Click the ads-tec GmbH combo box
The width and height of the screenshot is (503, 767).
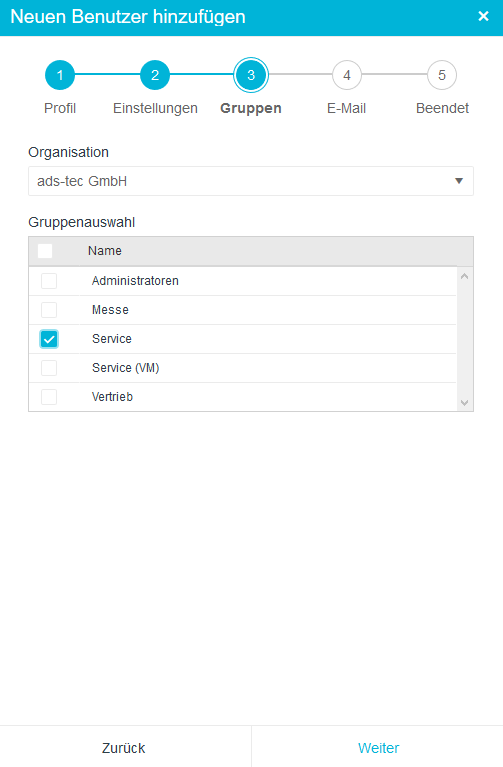click(251, 181)
